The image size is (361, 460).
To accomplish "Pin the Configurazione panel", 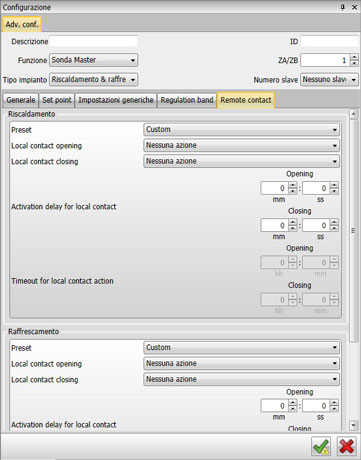I will tap(343, 7).
